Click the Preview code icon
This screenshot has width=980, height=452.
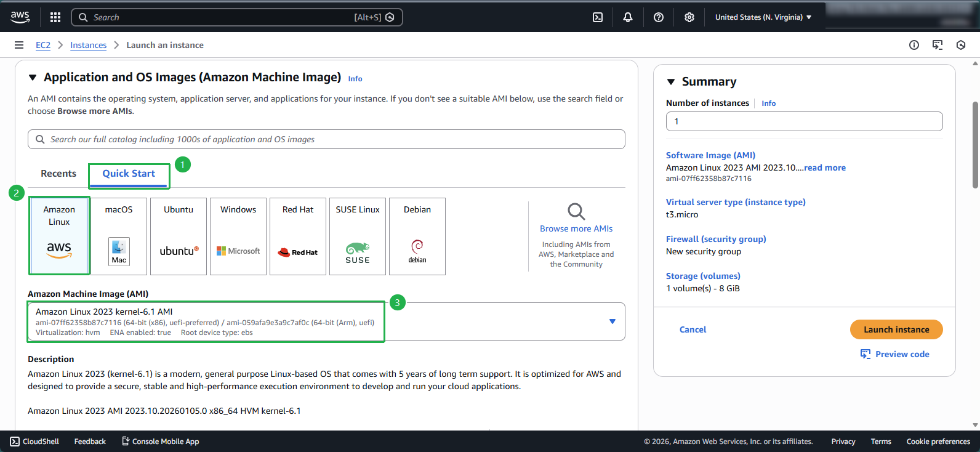coord(866,354)
